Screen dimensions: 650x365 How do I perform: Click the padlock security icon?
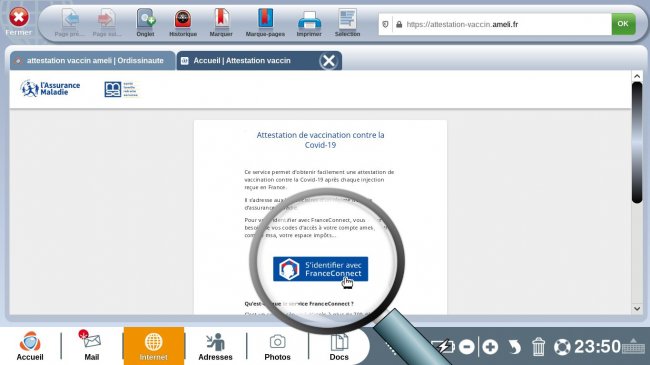399,24
